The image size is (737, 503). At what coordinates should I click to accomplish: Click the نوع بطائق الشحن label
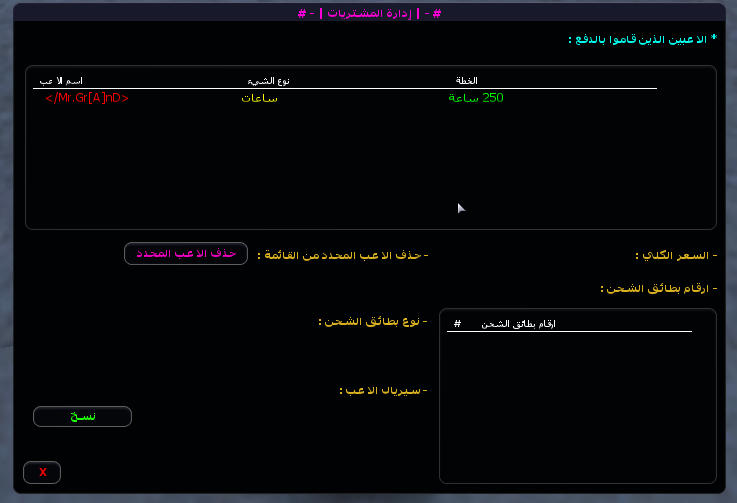(x=372, y=321)
